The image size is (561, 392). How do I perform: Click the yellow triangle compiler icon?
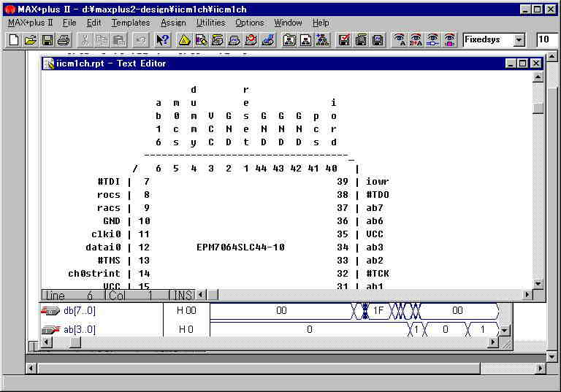185,40
